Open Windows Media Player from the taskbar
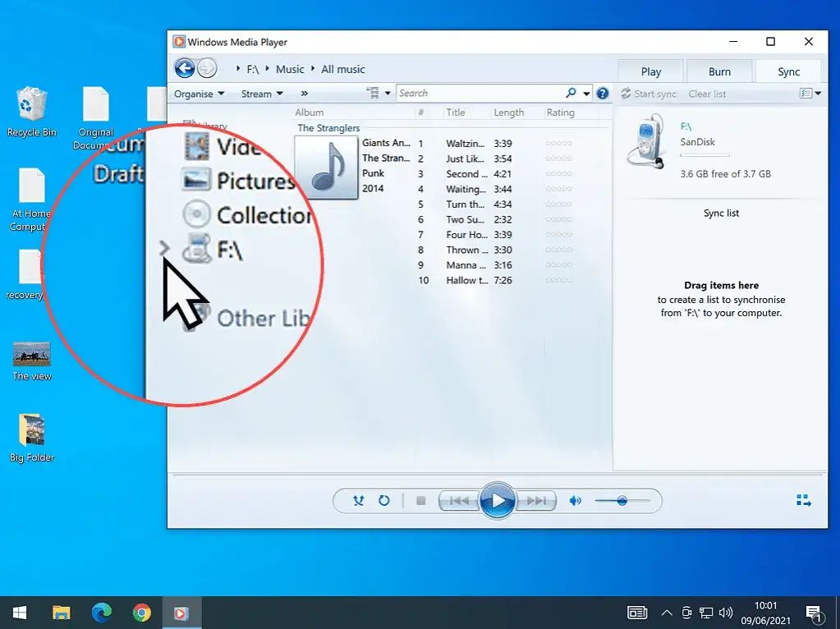Viewport: 840px width, 629px height. tap(181, 612)
